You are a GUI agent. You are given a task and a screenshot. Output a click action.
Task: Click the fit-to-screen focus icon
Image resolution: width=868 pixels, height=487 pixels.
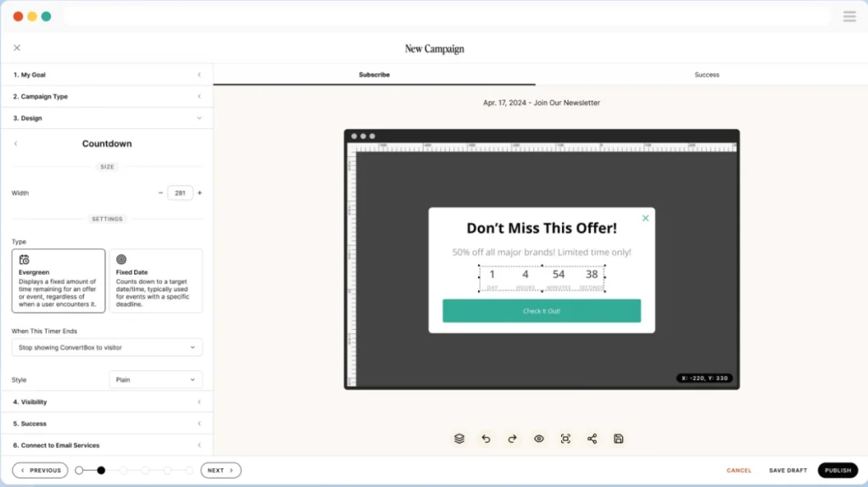click(565, 439)
